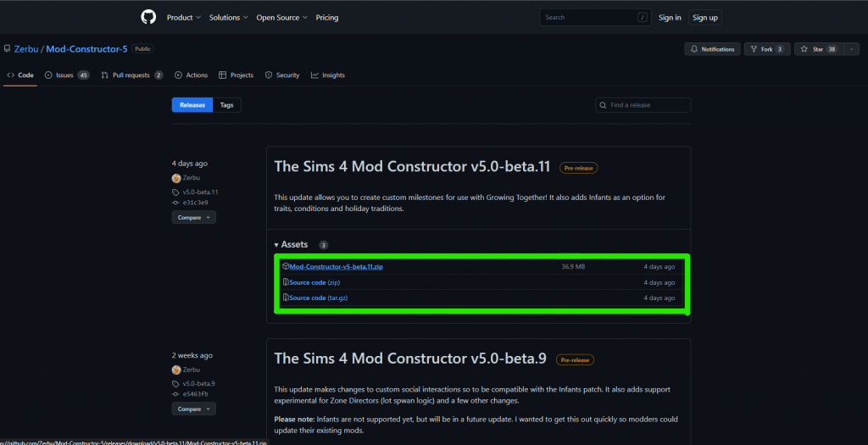
Task: Click the 36.9 MB file size text
Action: point(573,267)
